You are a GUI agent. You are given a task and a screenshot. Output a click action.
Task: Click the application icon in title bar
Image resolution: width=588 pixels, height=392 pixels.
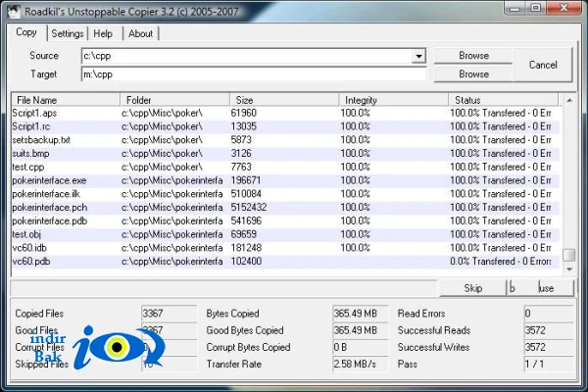click(15, 11)
